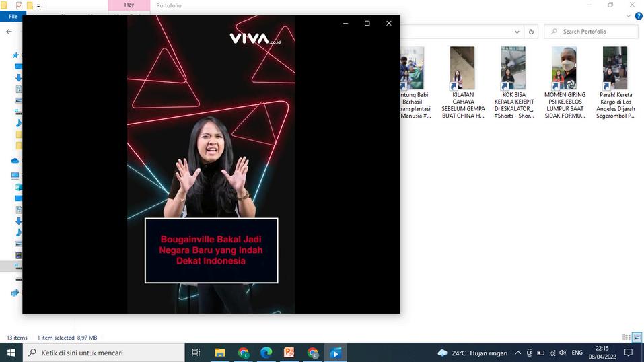Switch the ENG input language indicator
644x362 pixels.
pos(577,353)
